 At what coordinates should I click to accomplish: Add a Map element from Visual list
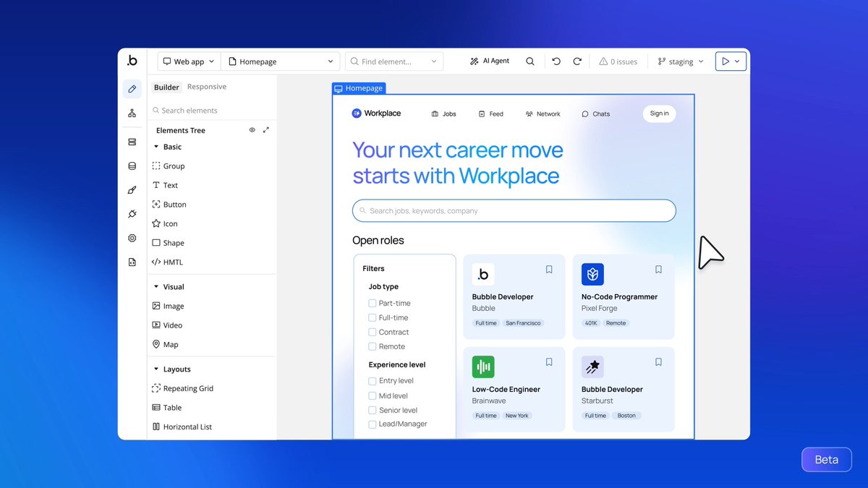(165, 345)
